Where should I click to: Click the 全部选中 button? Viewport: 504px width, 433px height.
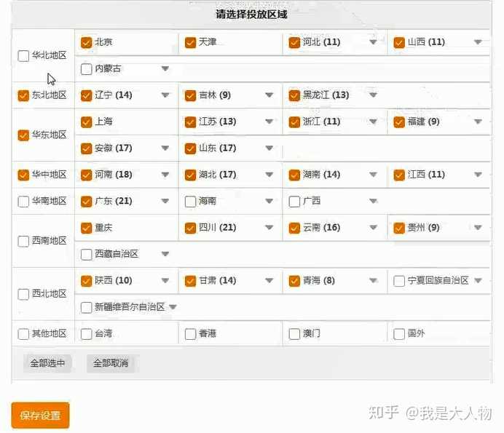click(47, 363)
